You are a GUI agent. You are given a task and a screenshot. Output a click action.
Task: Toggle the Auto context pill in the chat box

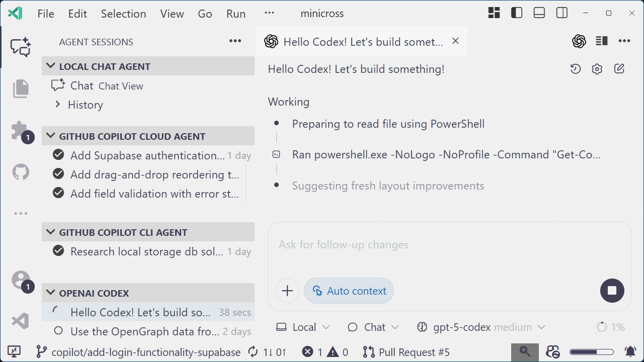pyautogui.click(x=349, y=291)
